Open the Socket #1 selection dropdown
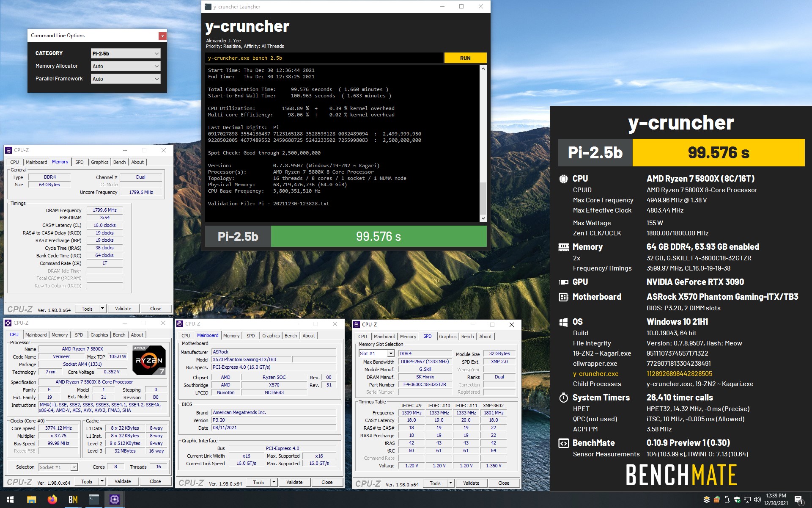 click(58, 467)
